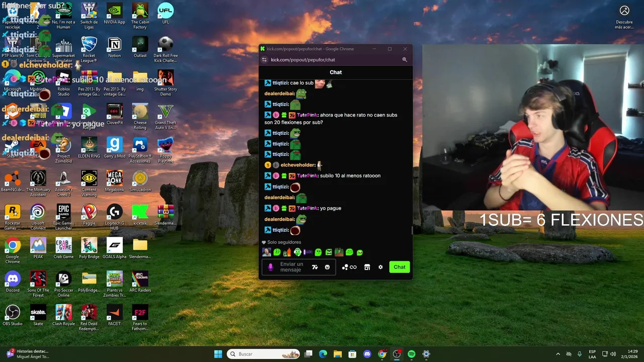Image resolution: width=644 pixels, height=362 pixels.
Task: Open the img folder on desktop
Action: pos(140,81)
